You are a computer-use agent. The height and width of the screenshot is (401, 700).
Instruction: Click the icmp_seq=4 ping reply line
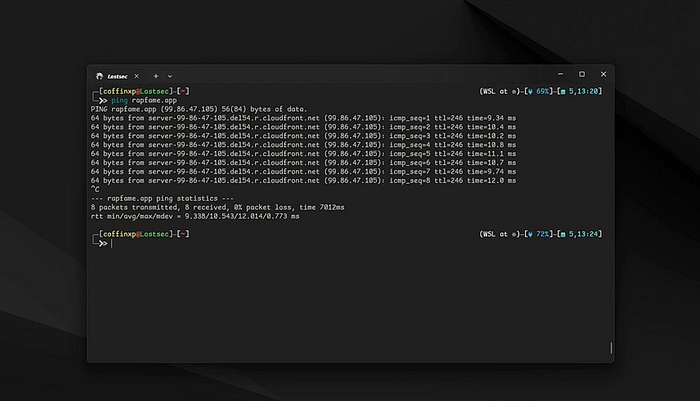point(303,145)
